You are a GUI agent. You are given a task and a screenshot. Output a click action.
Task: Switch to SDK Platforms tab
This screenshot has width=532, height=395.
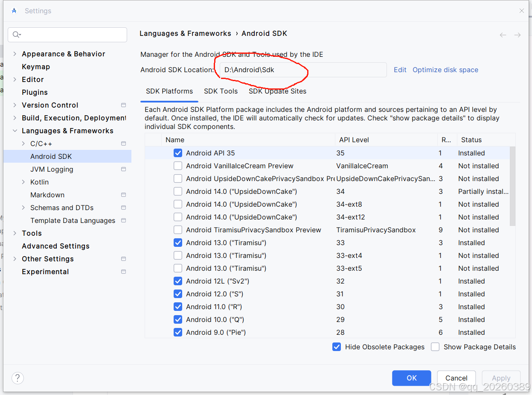coord(169,91)
